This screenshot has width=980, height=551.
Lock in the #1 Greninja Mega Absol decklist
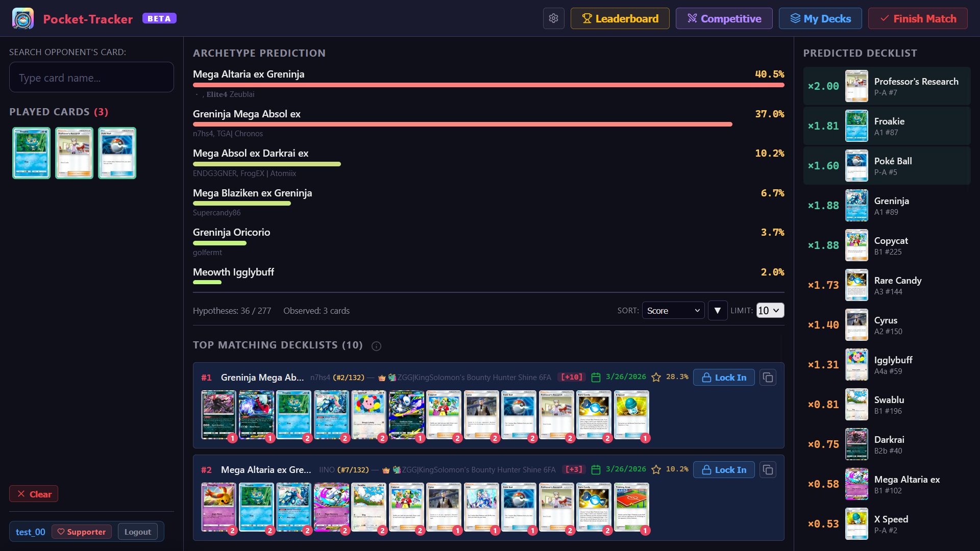coord(724,378)
